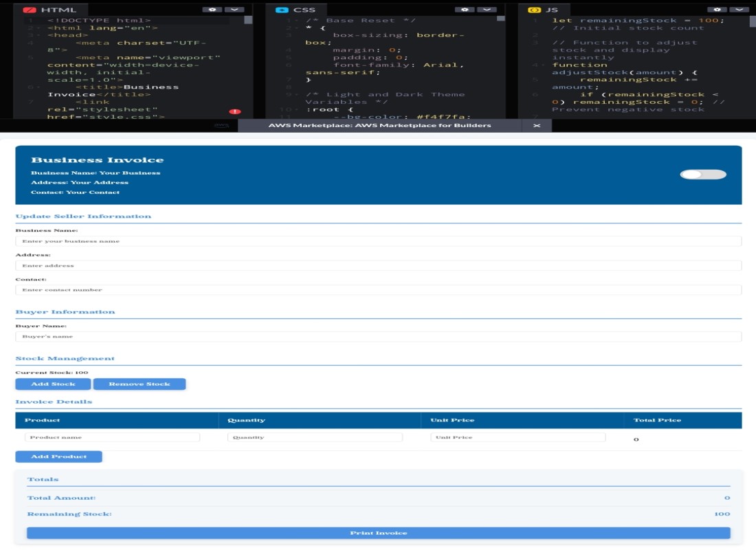Click the Business Invoice heading
The image size is (756, 550).
(98, 159)
